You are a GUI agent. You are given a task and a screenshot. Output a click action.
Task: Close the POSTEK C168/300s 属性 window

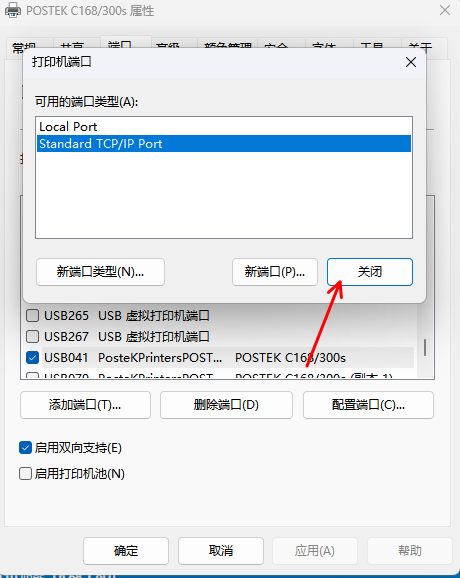[x=445, y=10]
